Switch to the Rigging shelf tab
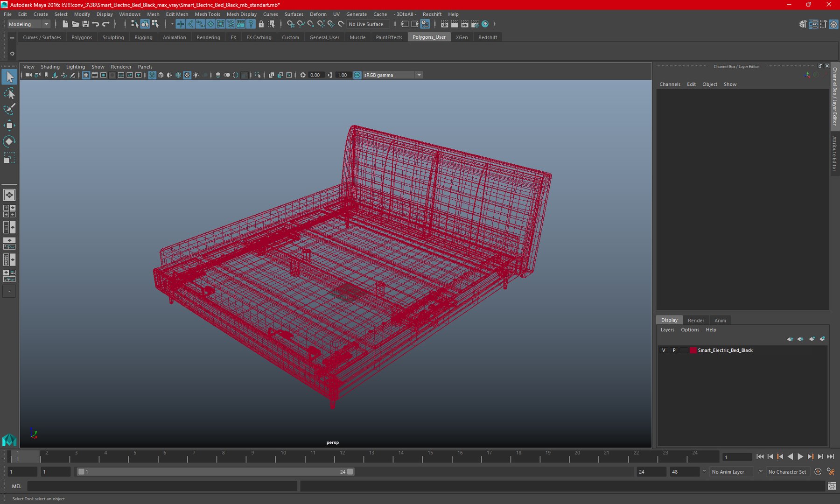Screen dimensions: 840x504 coord(143,37)
